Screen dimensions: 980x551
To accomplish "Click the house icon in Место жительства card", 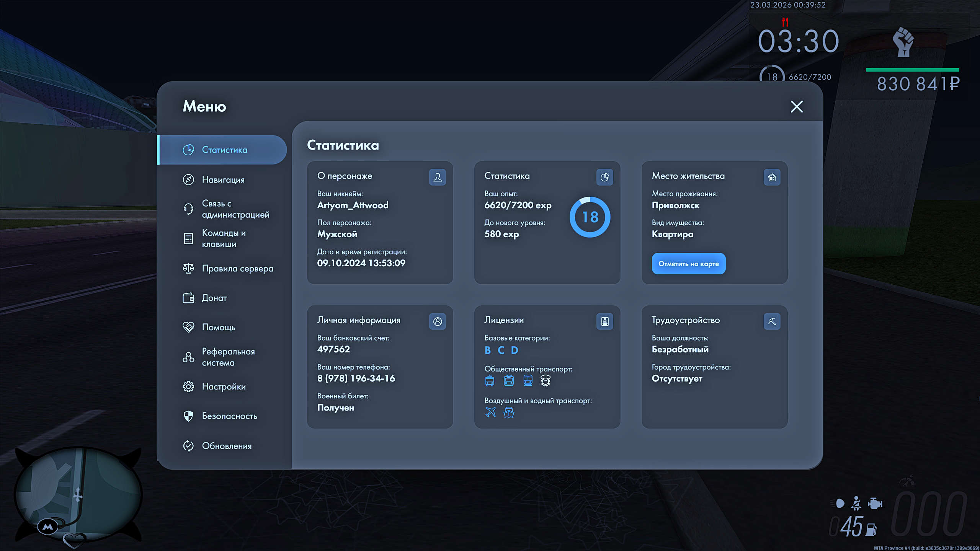I will pos(772,177).
